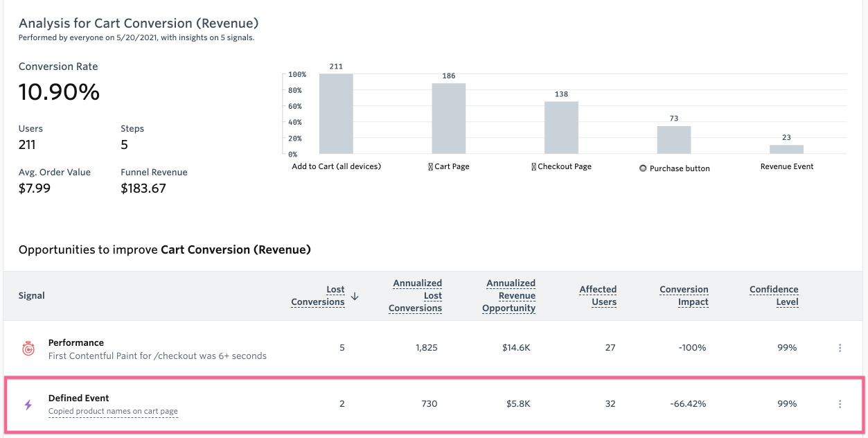The image size is (868, 438).
Task: Click the Conversion Impact column header
Action: click(x=684, y=296)
